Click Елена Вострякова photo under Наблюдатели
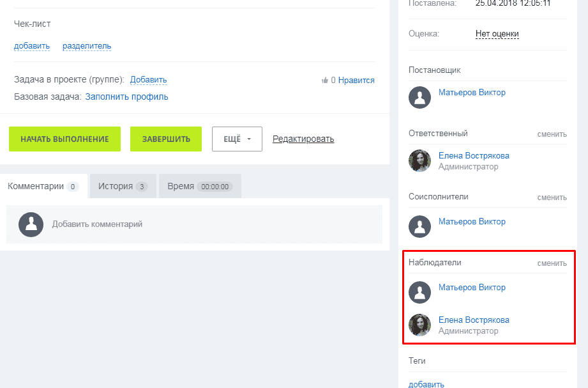The height and width of the screenshot is (388, 588). point(419,325)
